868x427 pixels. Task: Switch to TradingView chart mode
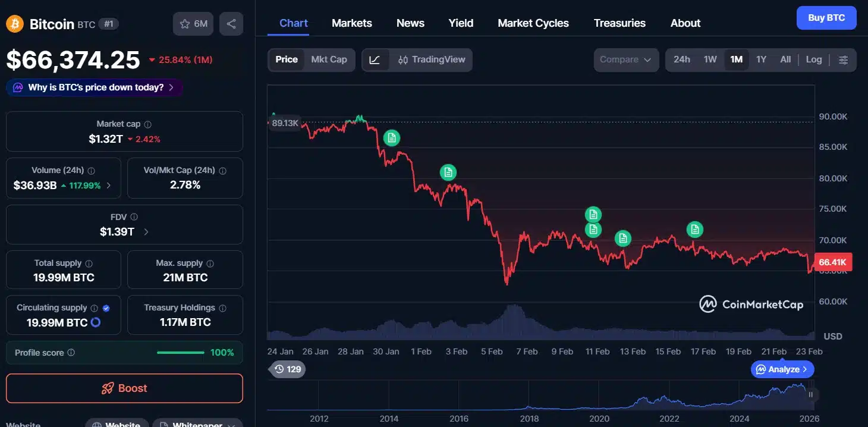tap(432, 59)
